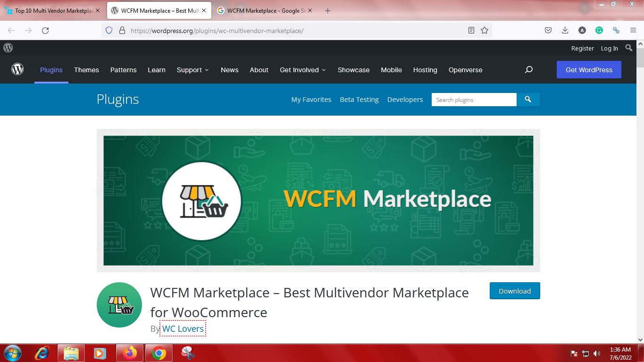
Task: Open the Learn menu item
Action: pyautogui.click(x=157, y=70)
